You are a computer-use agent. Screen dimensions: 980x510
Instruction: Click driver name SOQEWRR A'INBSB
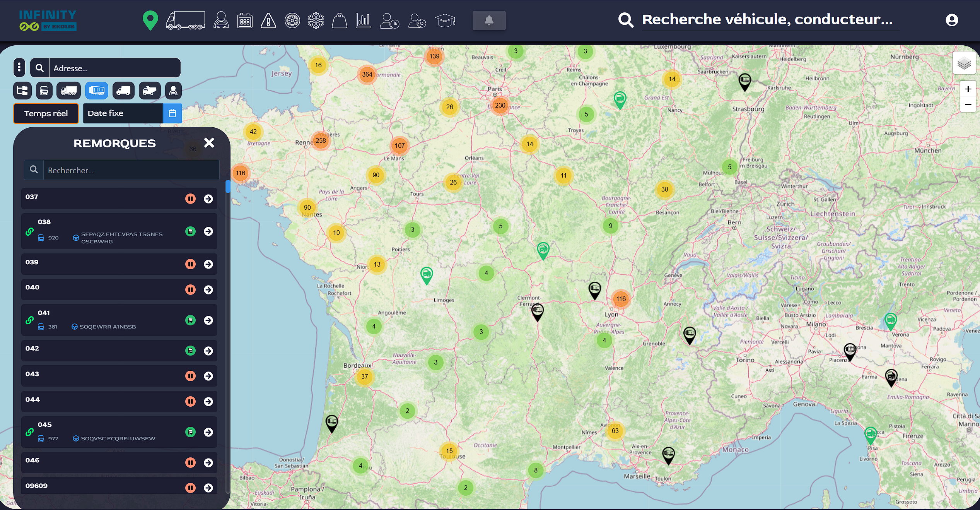(x=108, y=327)
